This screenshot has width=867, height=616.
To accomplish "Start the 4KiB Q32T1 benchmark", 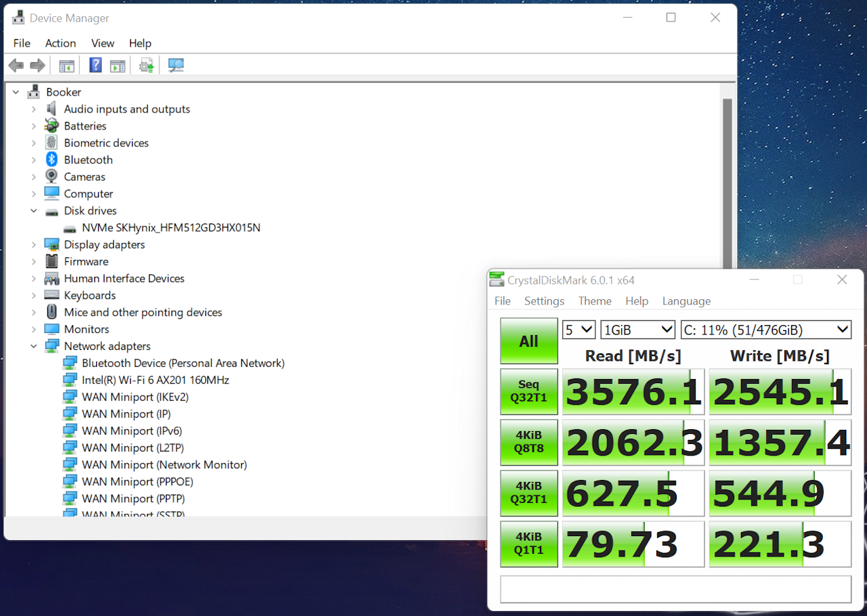I will coord(529,493).
